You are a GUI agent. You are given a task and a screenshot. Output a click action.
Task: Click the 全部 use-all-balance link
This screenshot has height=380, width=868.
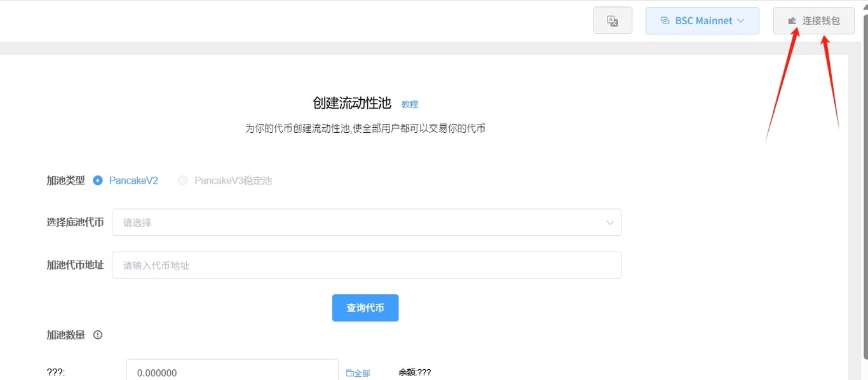pos(358,373)
